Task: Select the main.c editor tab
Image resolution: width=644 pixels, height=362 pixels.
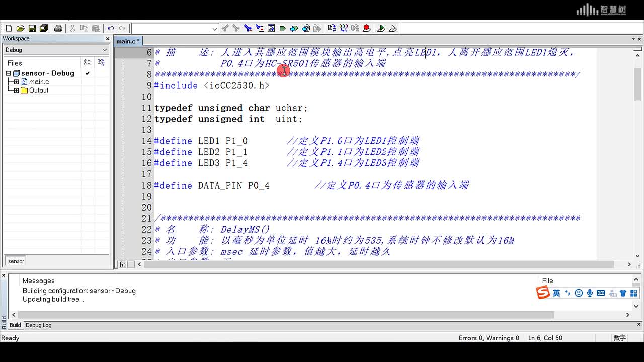Action: 127,41
